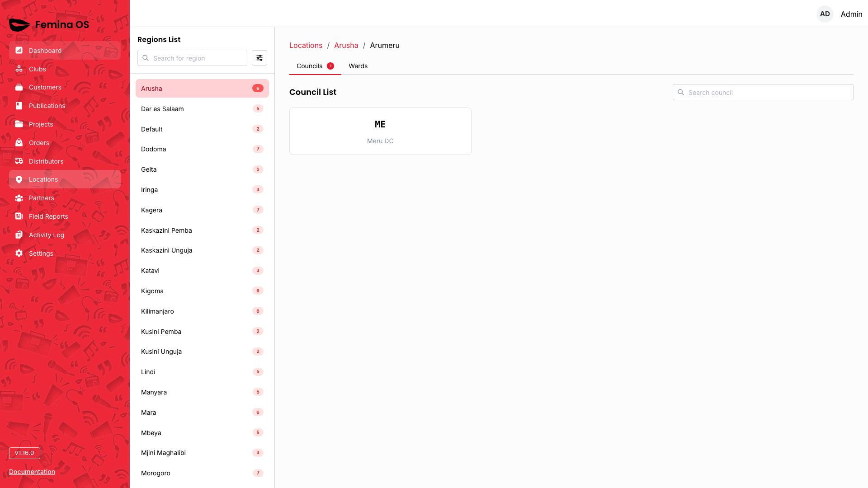Screen dimensions: 868x488
Task: Select the Kusini Unguja region
Action: click(x=202, y=351)
